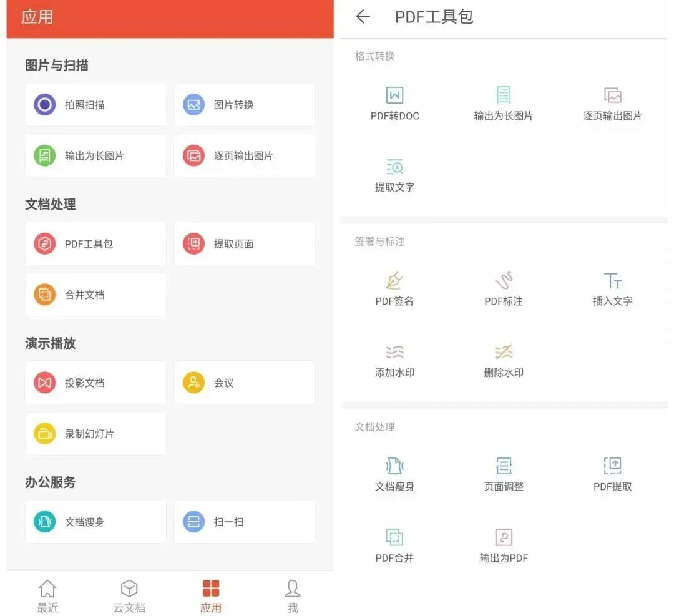Go back from PDF工具包 with arrow
Viewport: 674px width, 616px height.
click(363, 17)
